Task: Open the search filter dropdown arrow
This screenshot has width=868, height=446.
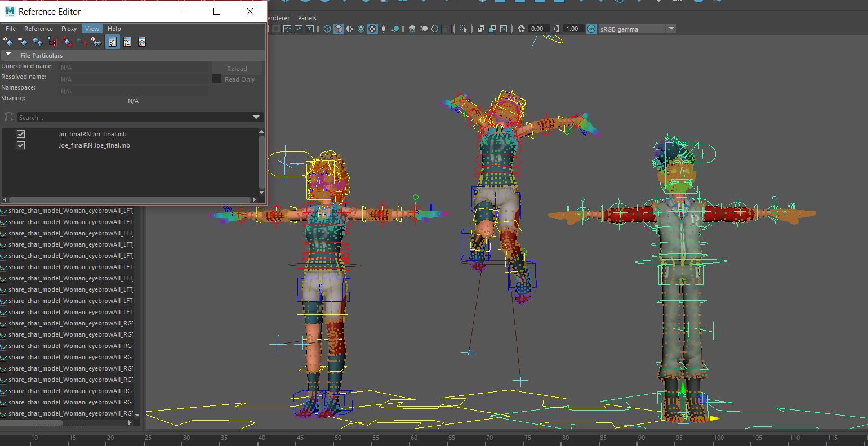Action: (256, 117)
